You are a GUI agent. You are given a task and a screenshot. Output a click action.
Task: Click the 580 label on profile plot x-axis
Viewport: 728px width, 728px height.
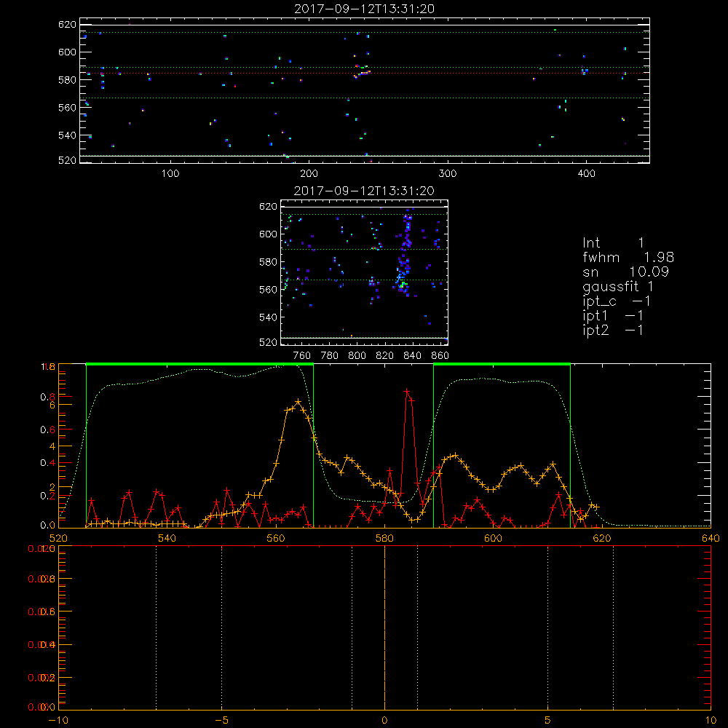coord(384,538)
